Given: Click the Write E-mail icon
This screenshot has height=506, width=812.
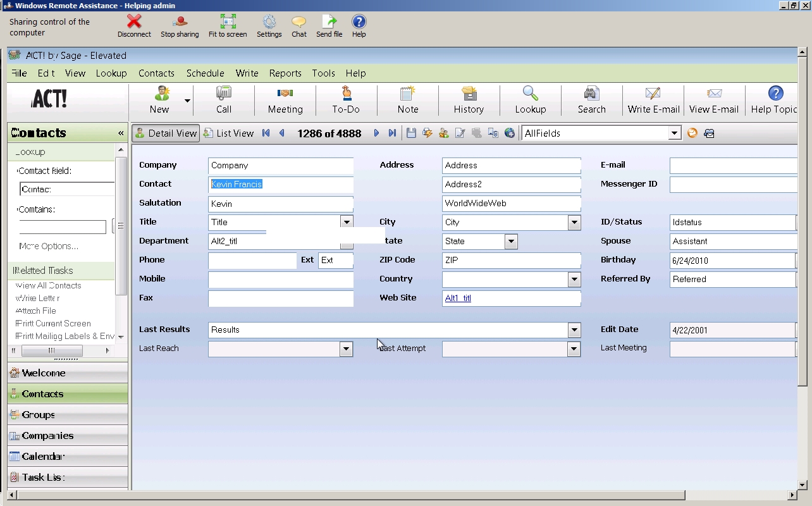Looking at the screenshot, I should click(653, 100).
